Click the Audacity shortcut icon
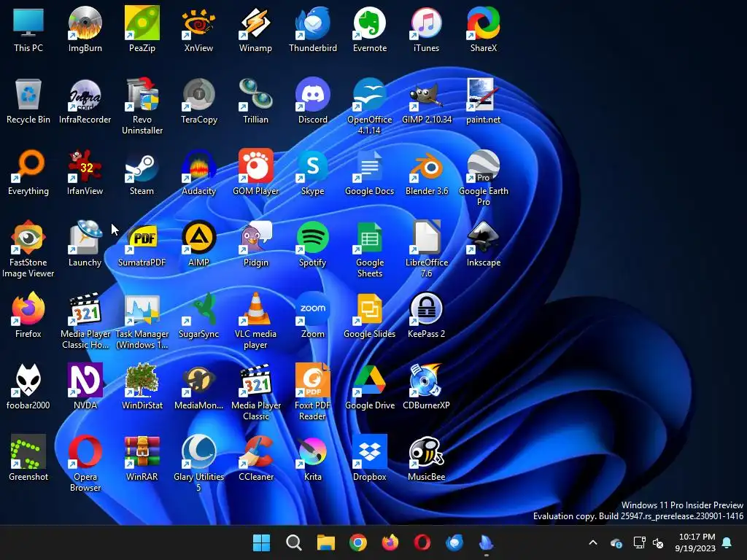 click(x=198, y=166)
